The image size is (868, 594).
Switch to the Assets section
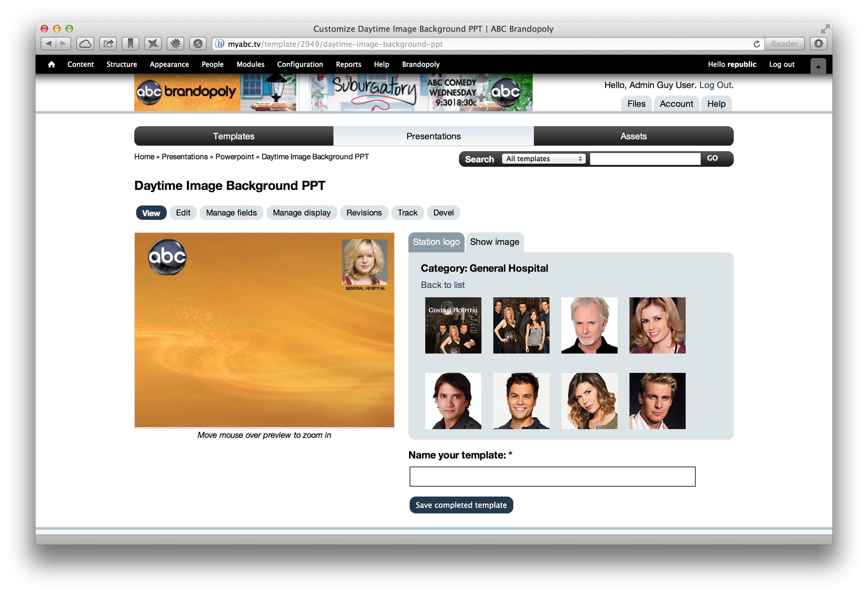coord(634,136)
